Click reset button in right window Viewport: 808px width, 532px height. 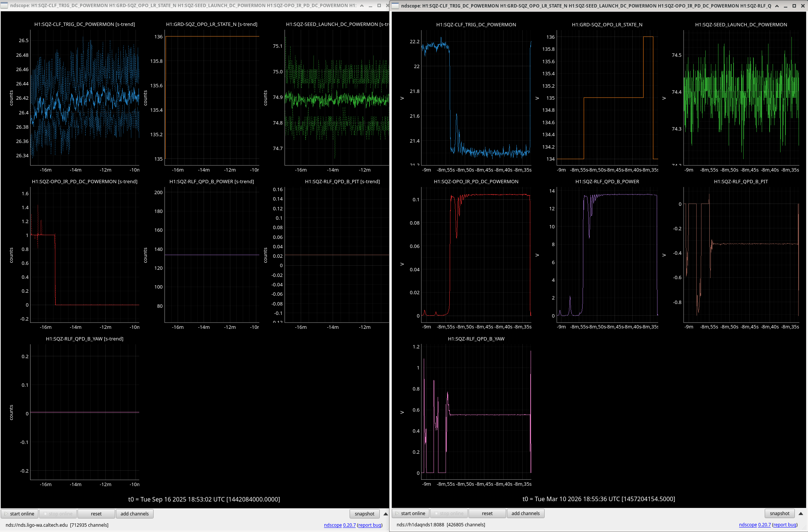click(x=487, y=514)
